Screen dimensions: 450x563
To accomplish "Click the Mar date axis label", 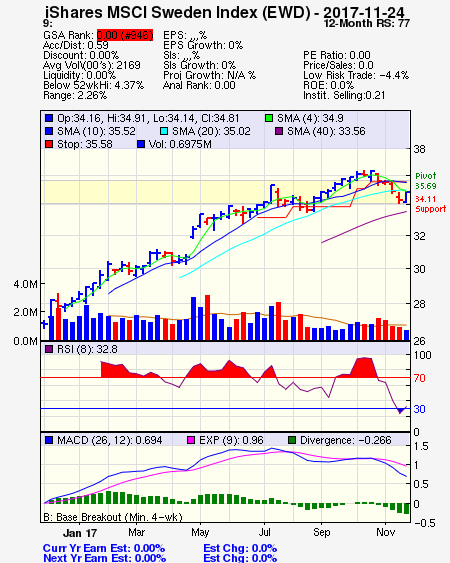I will click(136, 532).
